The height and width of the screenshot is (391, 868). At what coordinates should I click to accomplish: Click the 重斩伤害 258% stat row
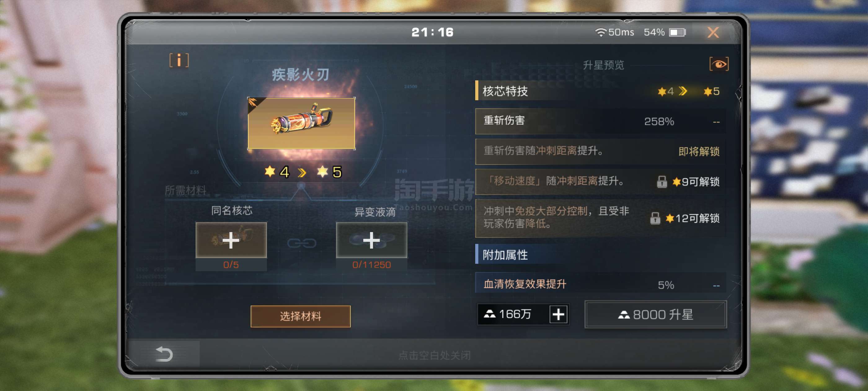[x=600, y=121]
